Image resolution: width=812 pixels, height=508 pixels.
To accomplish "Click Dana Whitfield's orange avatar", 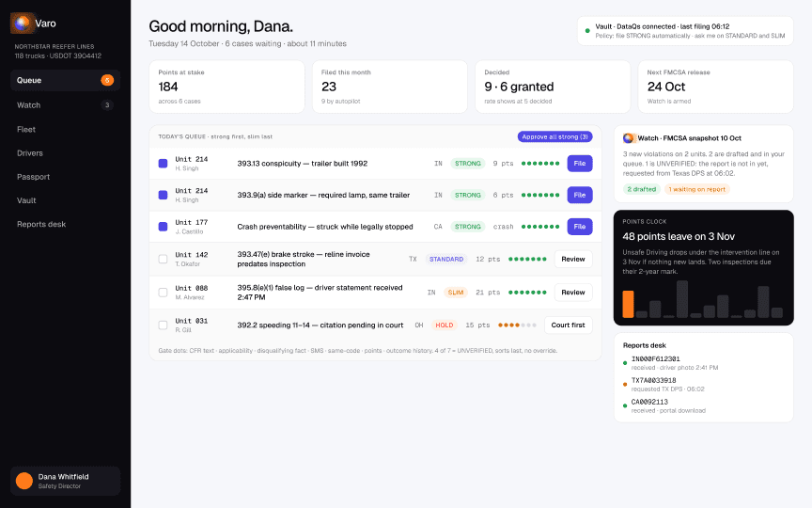I will [24, 481].
